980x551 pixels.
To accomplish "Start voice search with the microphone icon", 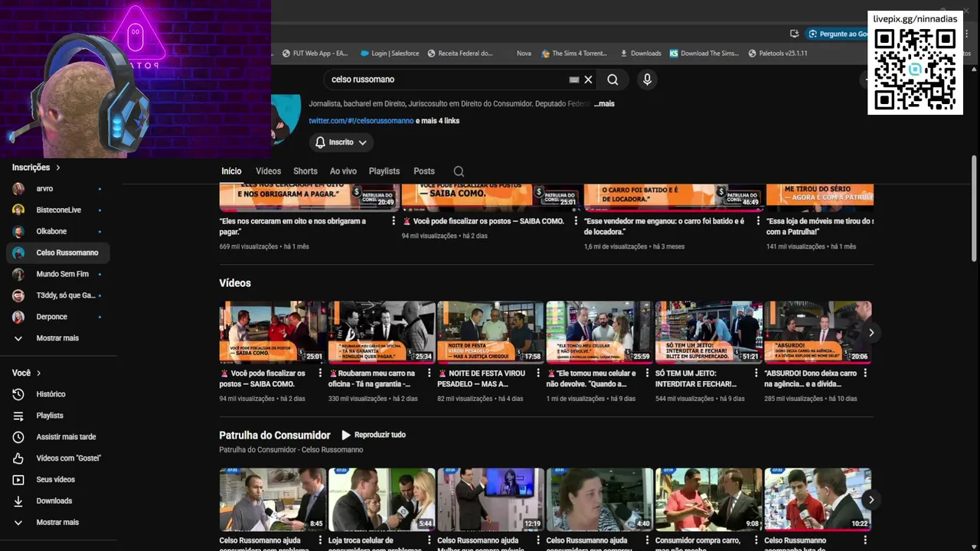I will point(647,80).
